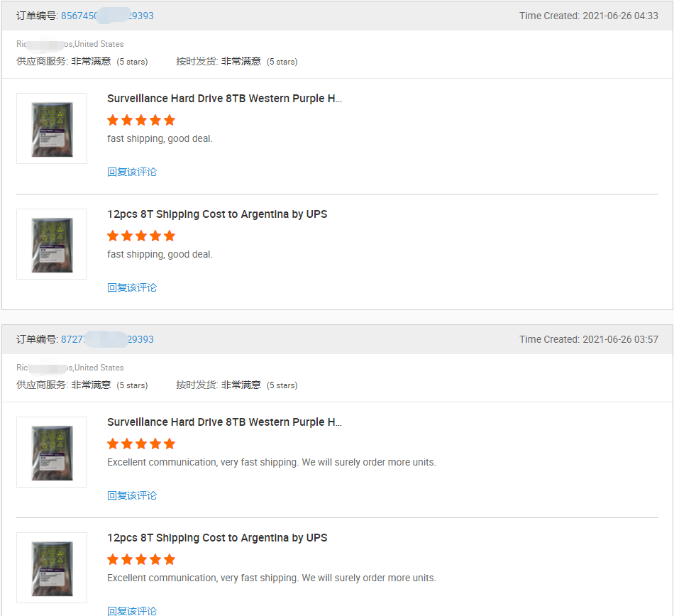Open 12pcs 8T Shipping Cost title in 03:57 order
674x616 pixels.
217,538
